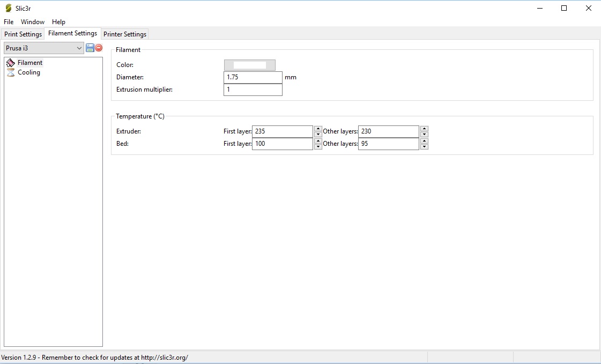Click the red delete preset icon

click(99, 48)
